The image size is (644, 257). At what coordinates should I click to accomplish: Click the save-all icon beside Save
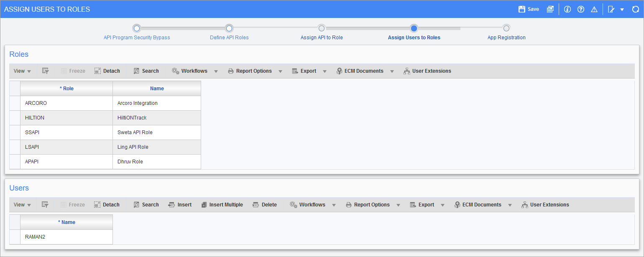click(x=550, y=9)
